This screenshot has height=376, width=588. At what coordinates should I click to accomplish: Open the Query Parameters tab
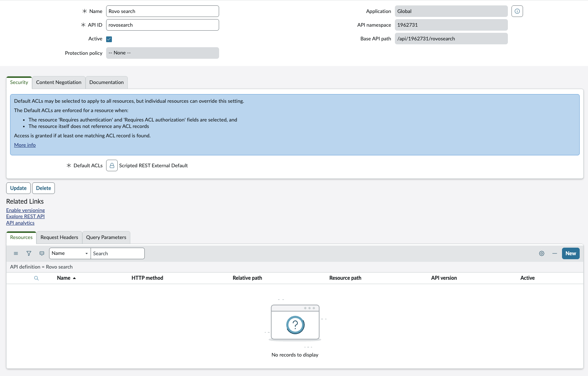coord(106,237)
